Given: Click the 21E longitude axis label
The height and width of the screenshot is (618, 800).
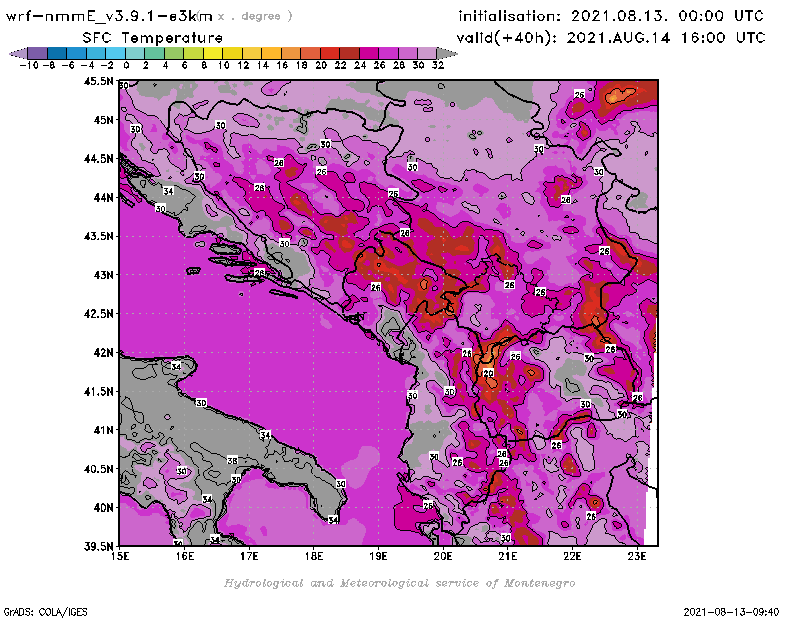Looking at the screenshot, I should coord(508,556).
